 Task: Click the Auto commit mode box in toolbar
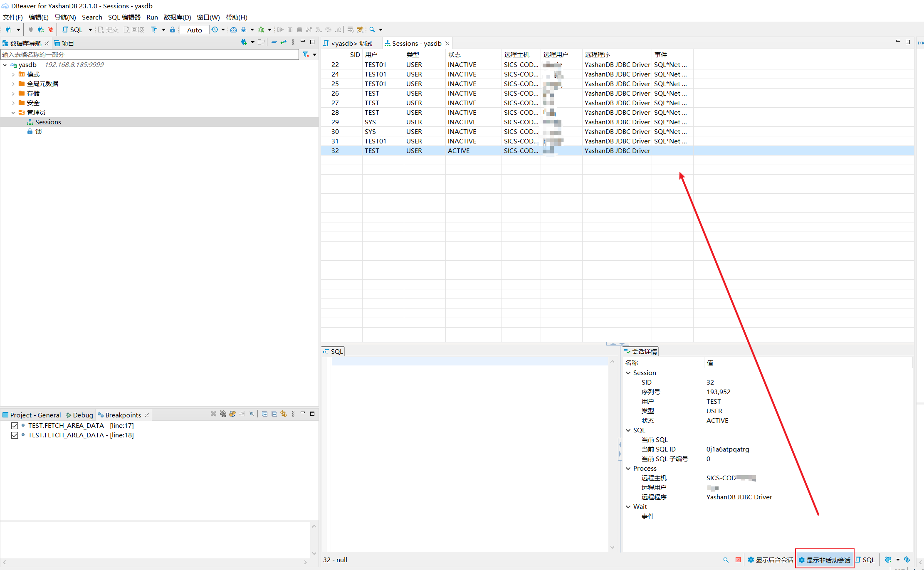point(194,30)
